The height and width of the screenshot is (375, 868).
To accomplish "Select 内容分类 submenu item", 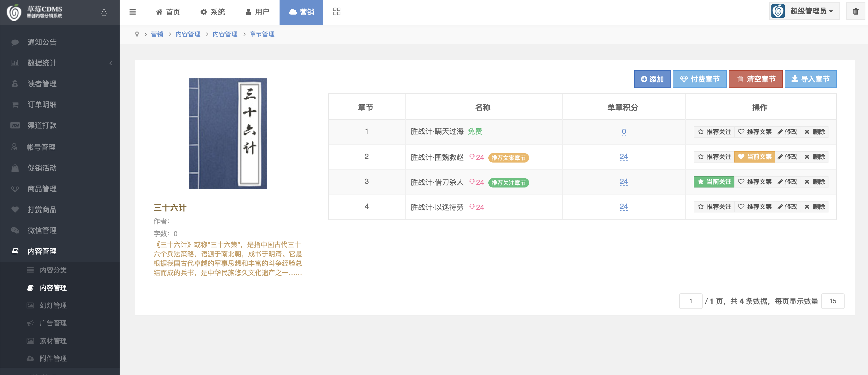I will click(60, 270).
